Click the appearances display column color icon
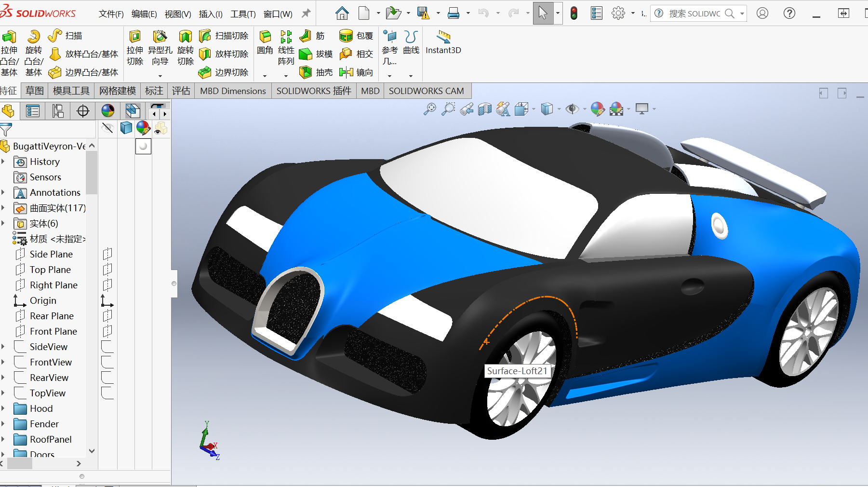 tap(143, 128)
